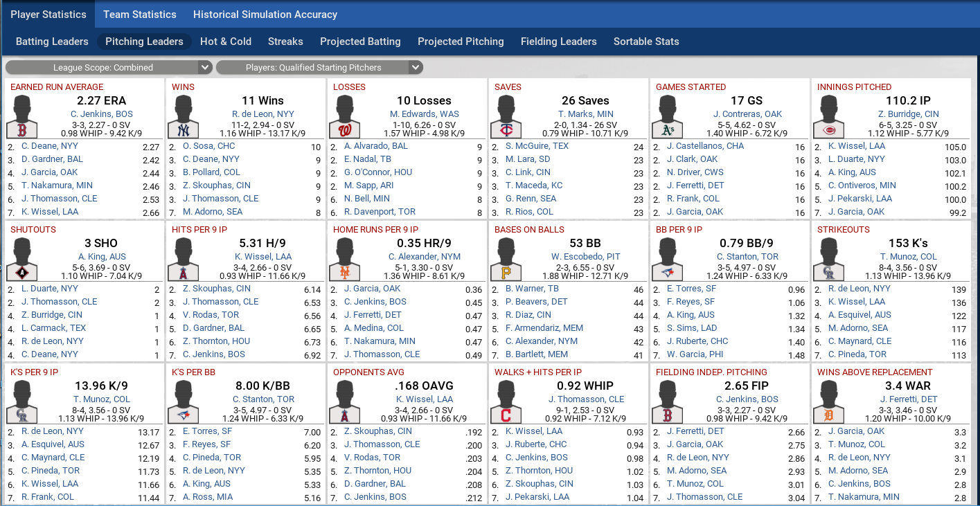Open C. Jenkins, BOS player link in ERA

pos(102,114)
